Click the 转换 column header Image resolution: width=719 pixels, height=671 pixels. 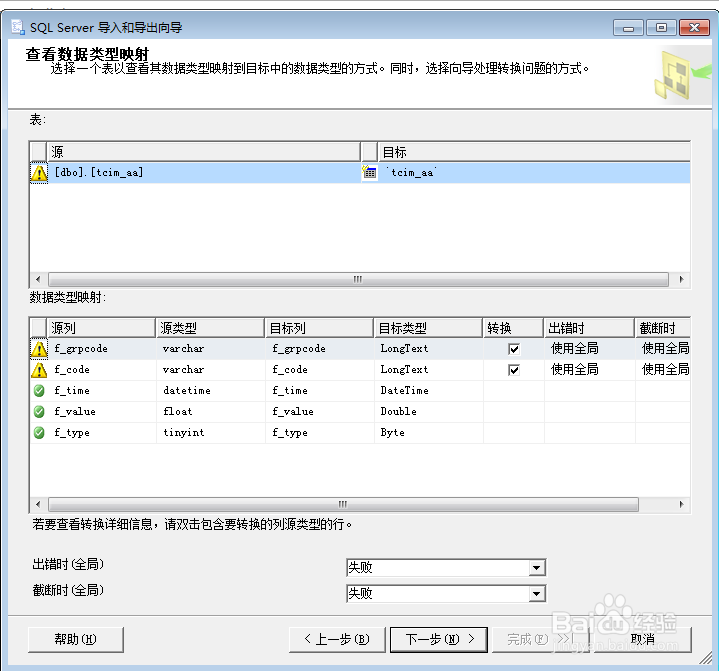514,328
